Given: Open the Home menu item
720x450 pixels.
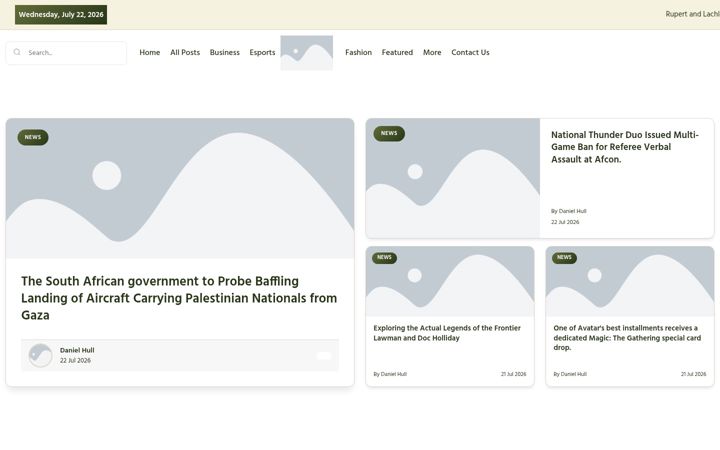Looking at the screenshot, I should pyautogui.click(x=150, y=53).
